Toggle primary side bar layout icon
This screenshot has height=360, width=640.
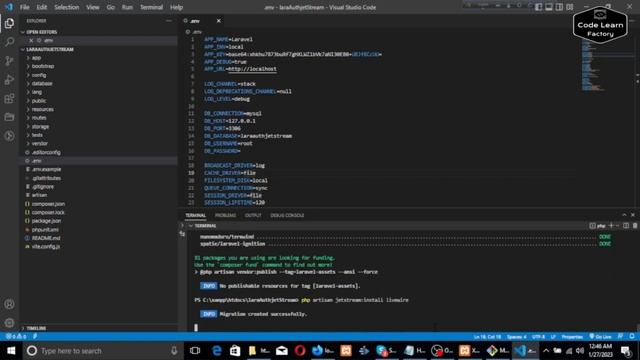click(539, 7)
